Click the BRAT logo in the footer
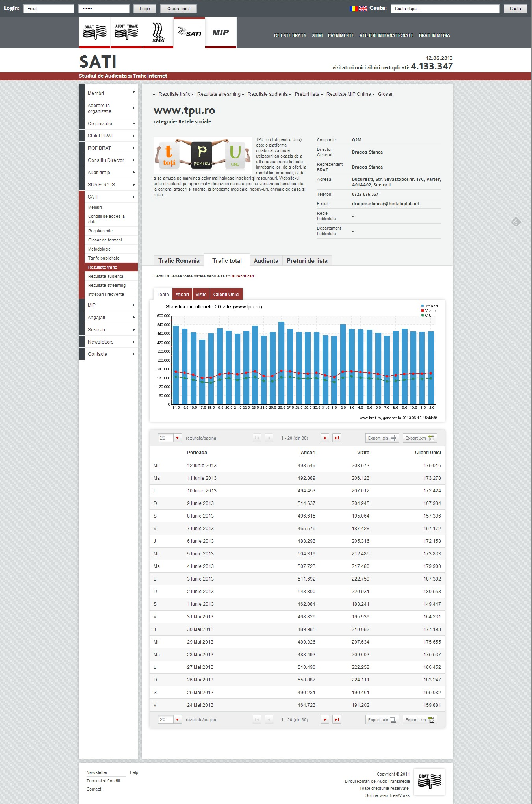This screenshot has height=804, width=532. (429, 782)
